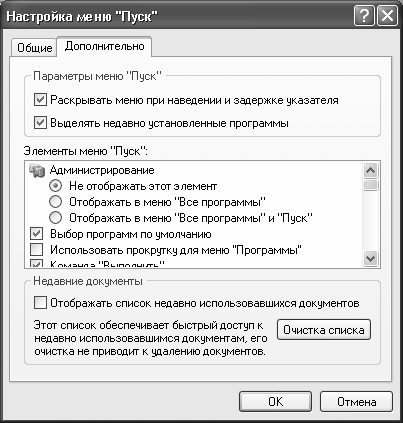The image size is (403, 423).
Task: Uncheck Выбор программ по умолчанию
Action: (x=37, y=234)
